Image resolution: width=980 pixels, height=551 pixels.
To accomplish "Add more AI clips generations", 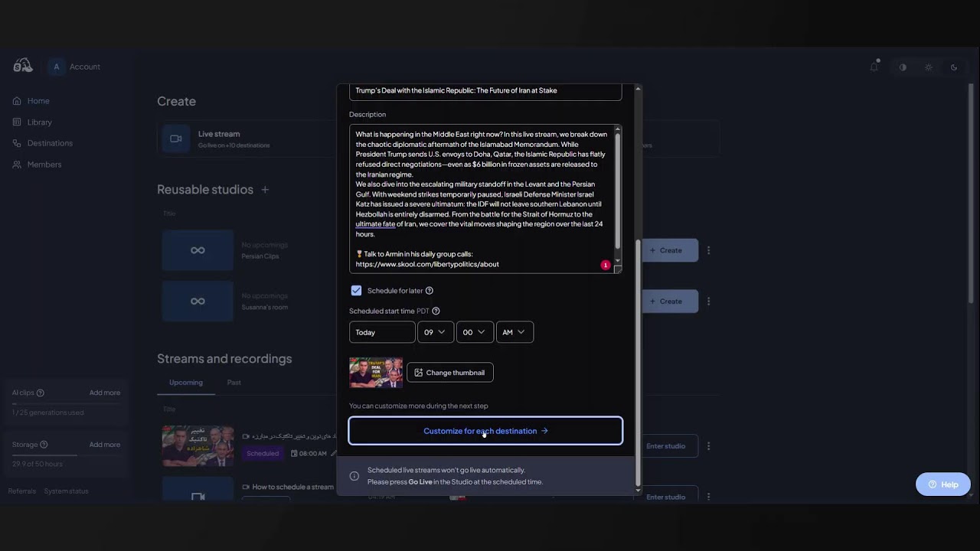I will click(x=105, y=393).
